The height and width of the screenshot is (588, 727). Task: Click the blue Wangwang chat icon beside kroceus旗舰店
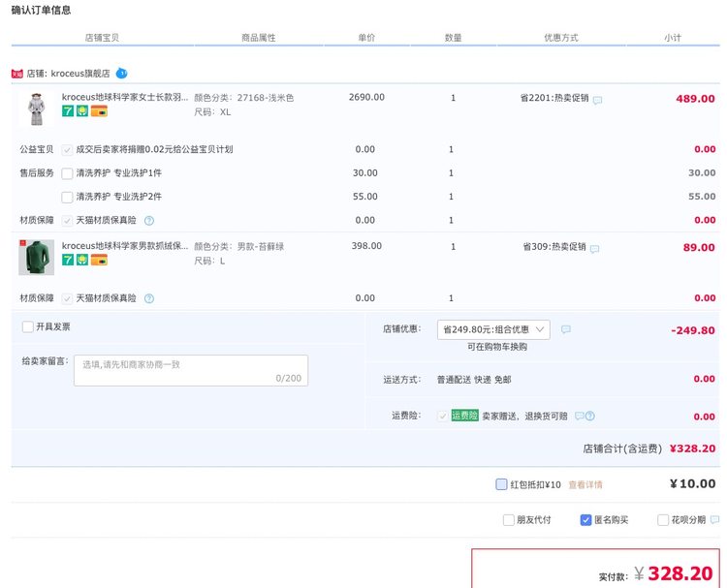point(121,73)
